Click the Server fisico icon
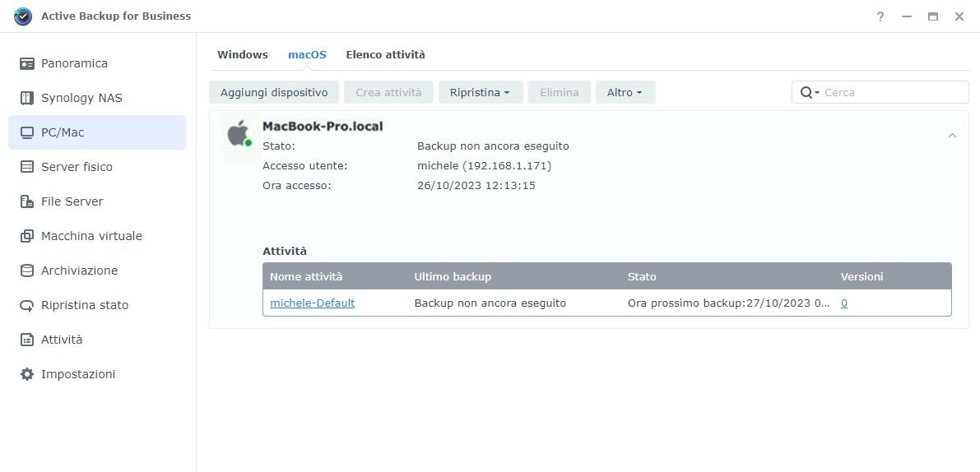This screenshot has width=980, height=472. pos(27,167)
